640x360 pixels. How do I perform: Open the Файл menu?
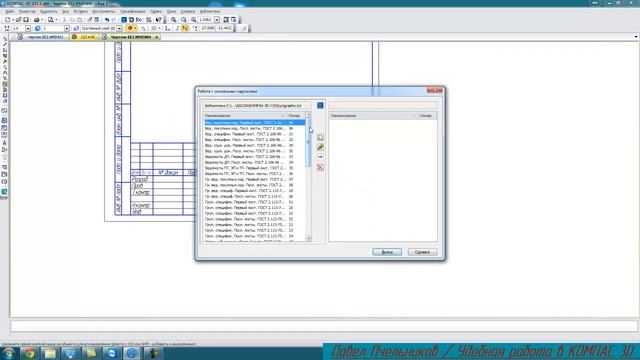point(10,11)
